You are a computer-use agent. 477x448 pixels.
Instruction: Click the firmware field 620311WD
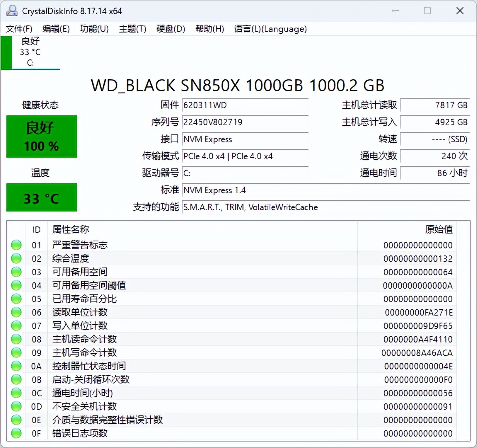(245, 105)
